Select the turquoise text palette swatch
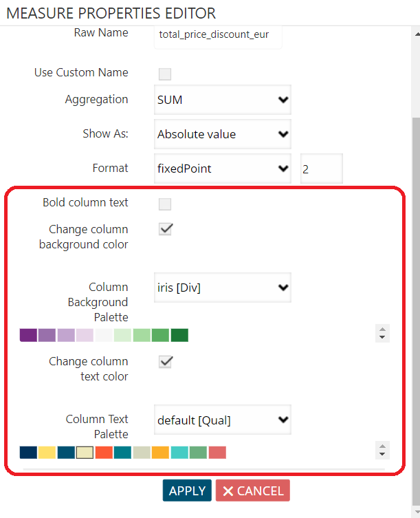Screen dimensions: 420x518 (179, 453)
